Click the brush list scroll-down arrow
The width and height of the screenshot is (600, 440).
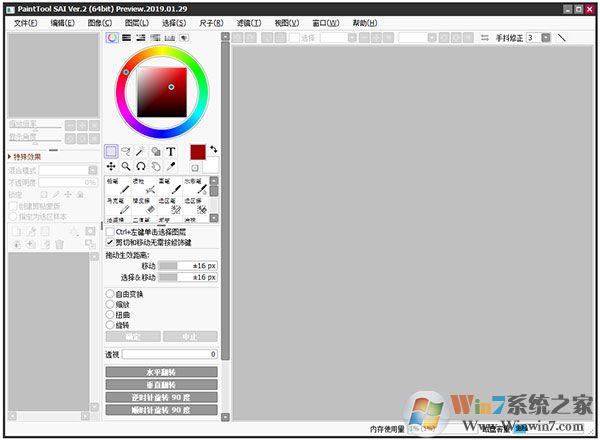tap(214, 218)
